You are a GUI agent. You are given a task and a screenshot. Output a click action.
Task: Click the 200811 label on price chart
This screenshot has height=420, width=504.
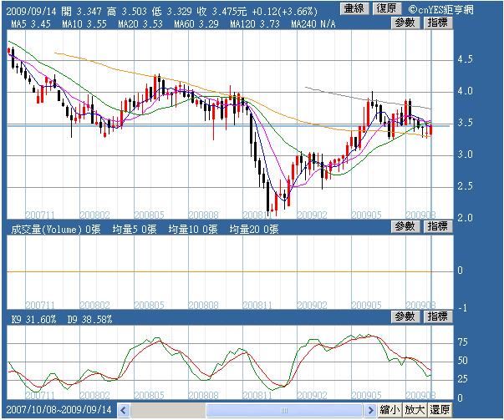pyautogui.click(x=257, y=215)
